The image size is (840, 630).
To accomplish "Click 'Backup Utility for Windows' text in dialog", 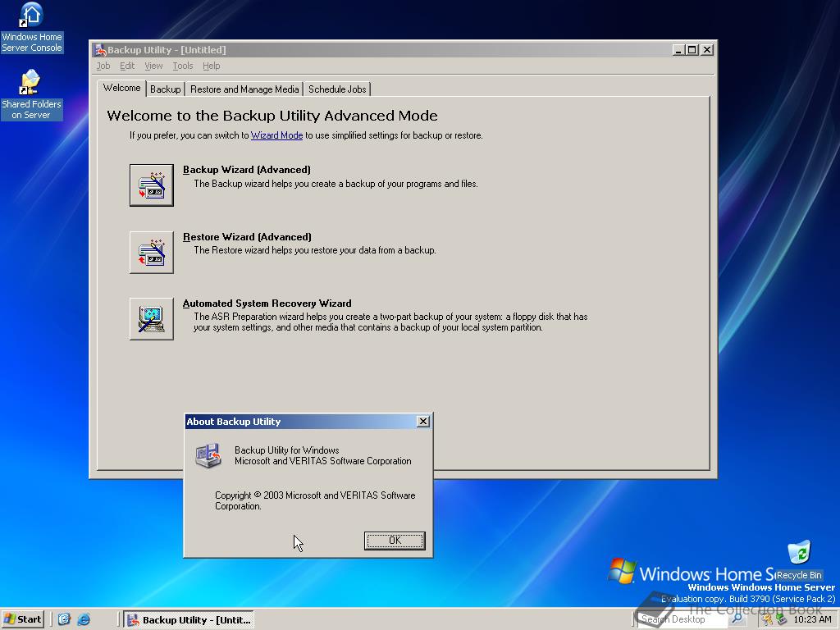I will 286,450.
